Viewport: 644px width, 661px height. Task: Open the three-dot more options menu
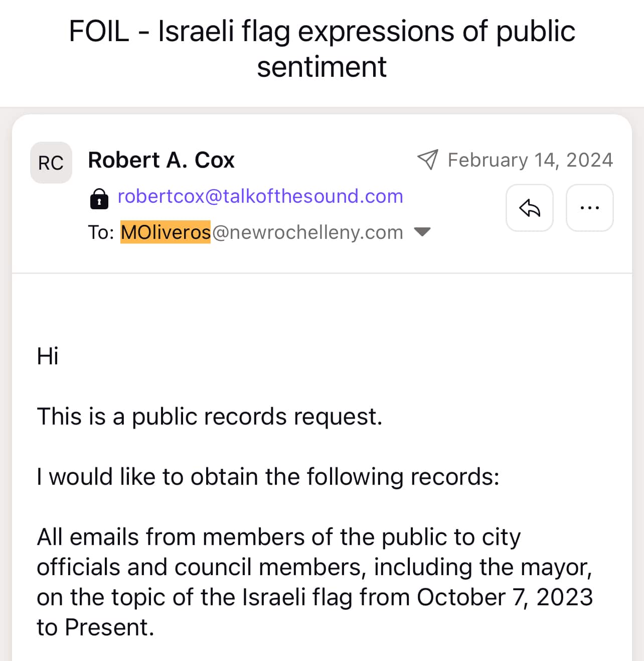tap(589, 208)
